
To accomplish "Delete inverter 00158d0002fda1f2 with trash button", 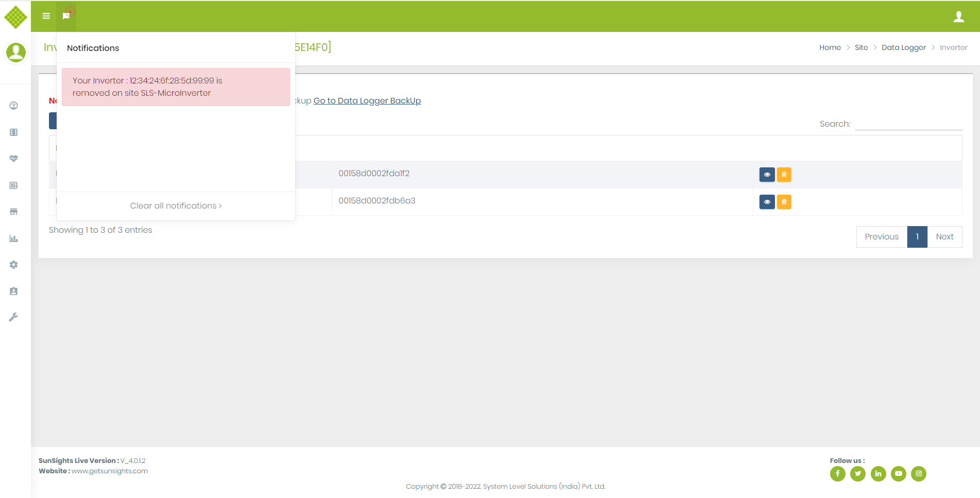I will pyautogui.click(x=784, y=175).
